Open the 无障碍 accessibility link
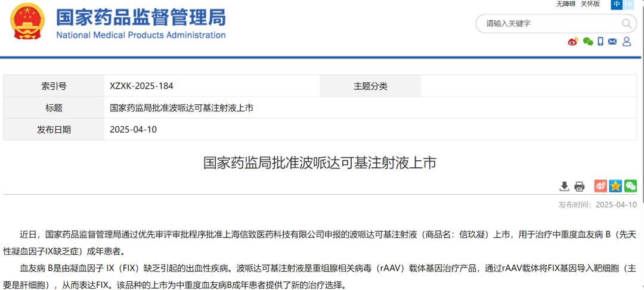 [x=566, y=4]
